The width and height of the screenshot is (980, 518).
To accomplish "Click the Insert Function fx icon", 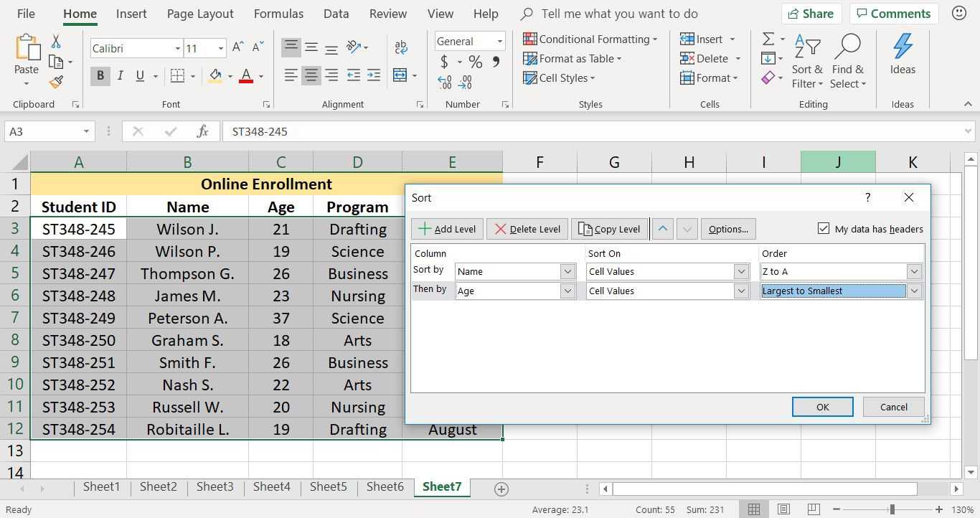I will [x=202, y=131].
